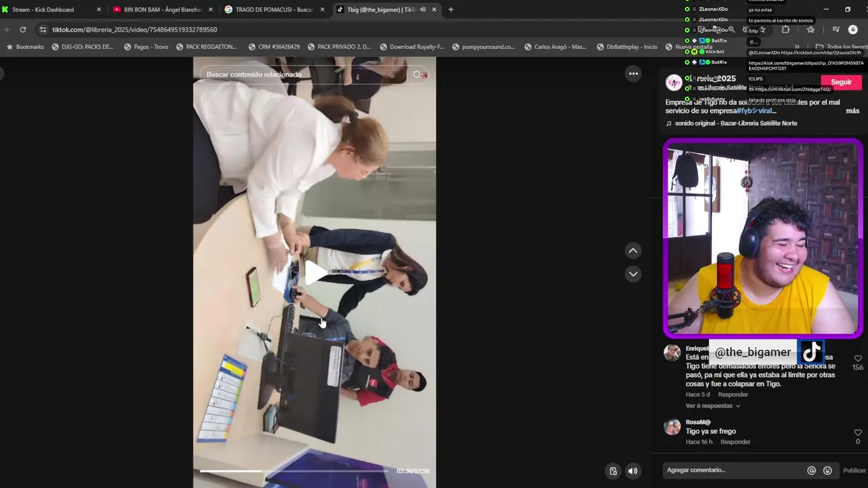868x488 pixels.
Task: Play the paused TikTok video
Action: [315, 272]
